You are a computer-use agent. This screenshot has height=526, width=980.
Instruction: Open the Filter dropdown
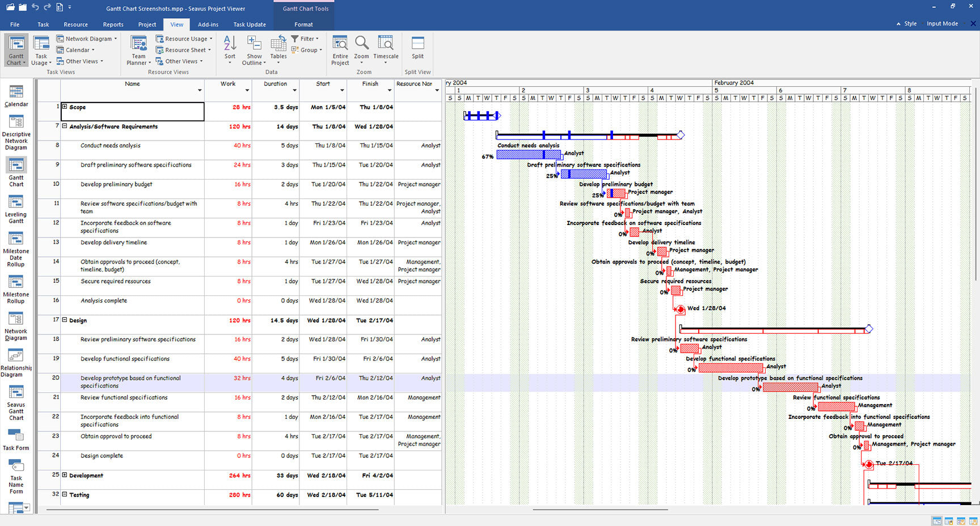(x=305, y=39)
